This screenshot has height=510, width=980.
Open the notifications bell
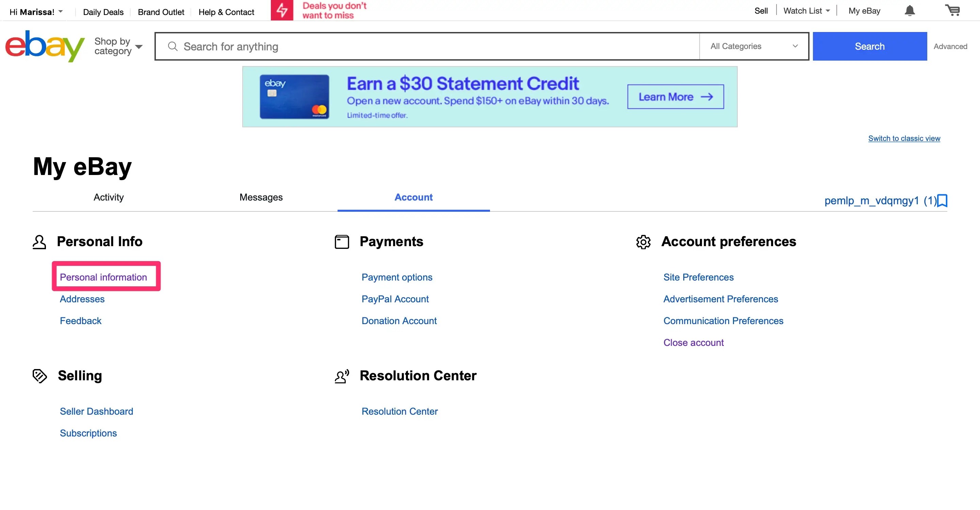[x=909, y=11]
